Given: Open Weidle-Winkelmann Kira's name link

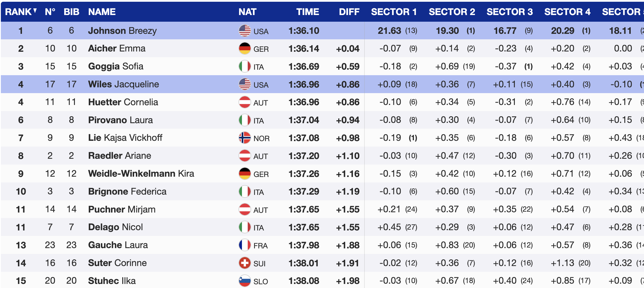Looking at the screenshot, I should [141, 174].
